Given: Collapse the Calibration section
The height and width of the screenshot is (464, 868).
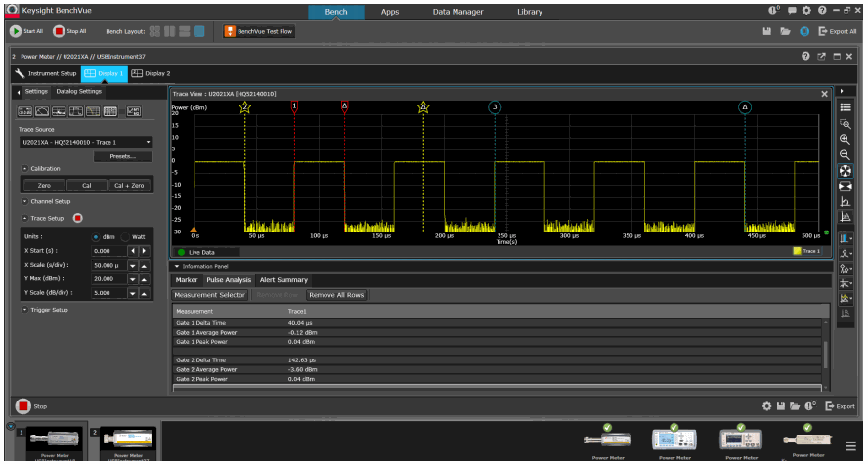Looking at the screenshot, I should pos(24,168).
